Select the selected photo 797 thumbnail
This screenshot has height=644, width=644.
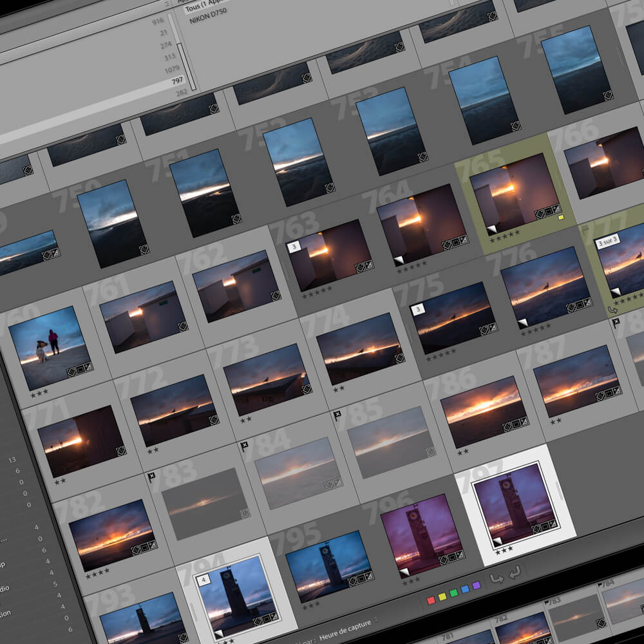[515, 504]
